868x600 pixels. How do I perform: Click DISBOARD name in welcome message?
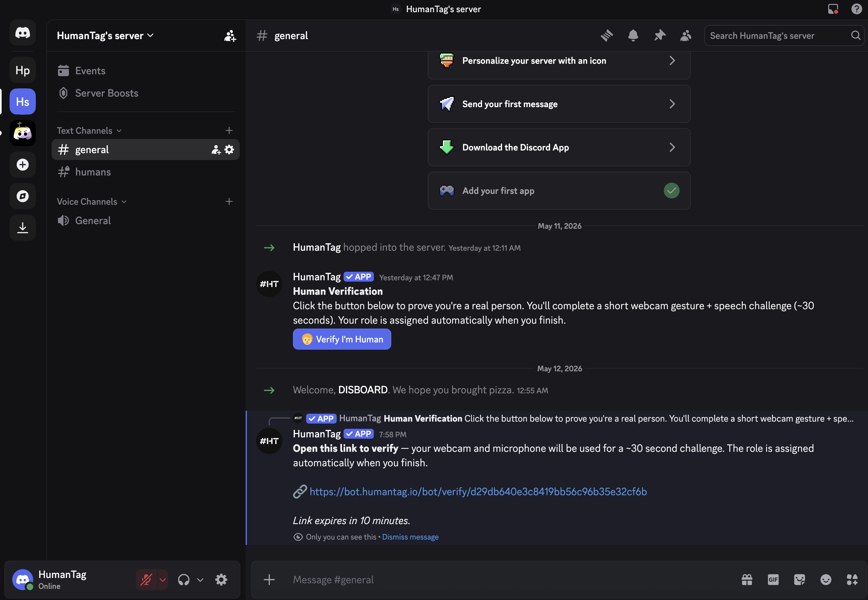pyautogui.click(x=363, y=390)
